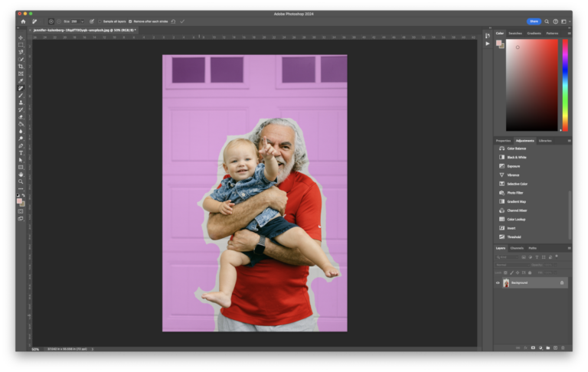The height and width of the screenshot is (372, 588).
Task: Open the layer Kind filter dropdown
Action: pos(507,257)
